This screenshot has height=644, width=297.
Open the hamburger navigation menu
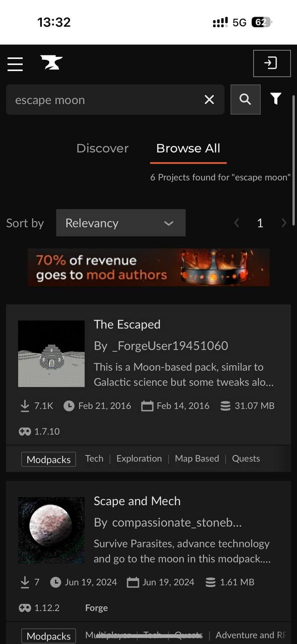tap(15, 64)
